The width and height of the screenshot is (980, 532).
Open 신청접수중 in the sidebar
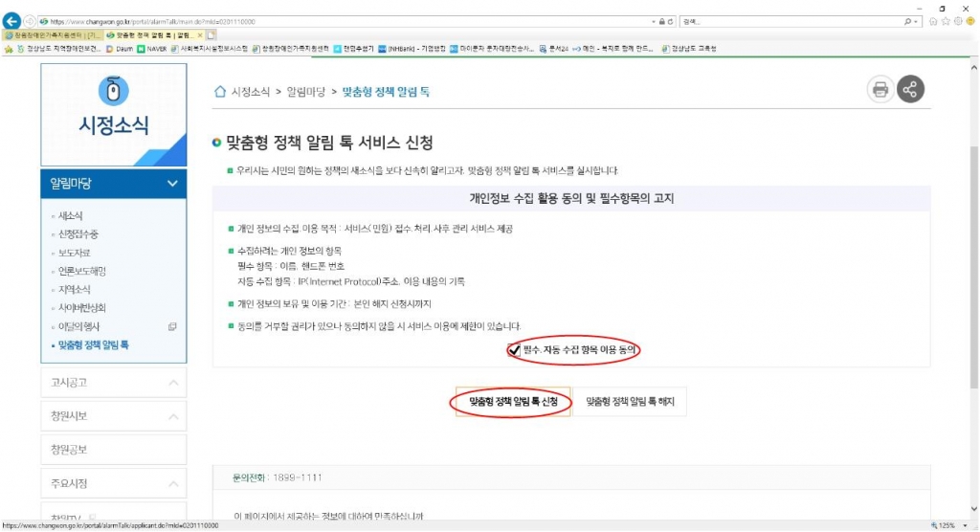[78, 234]
